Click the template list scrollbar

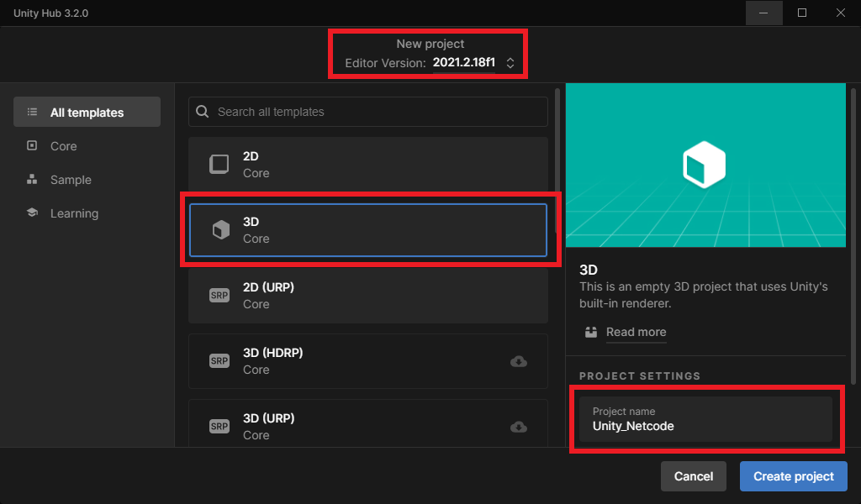tap(557, 159)
